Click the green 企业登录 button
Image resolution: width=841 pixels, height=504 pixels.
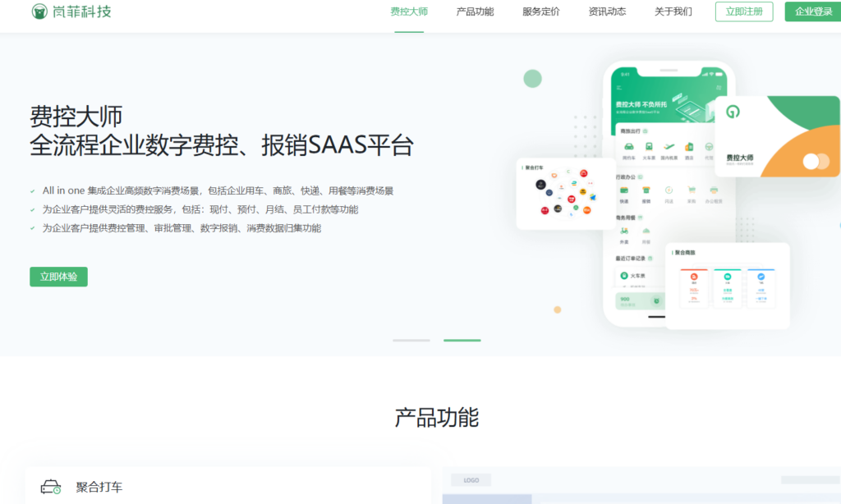coord(813,11)
